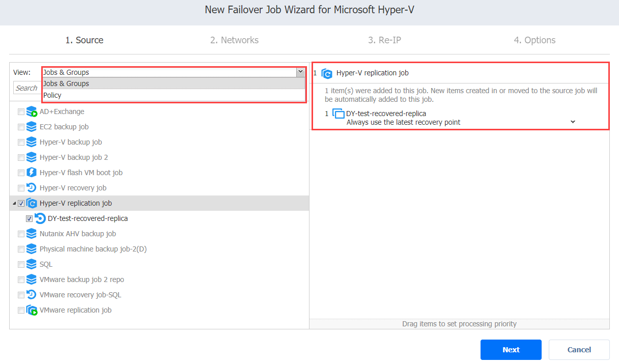Uncheck the DY-test-recovered-replica checkbox
Screen dimensions: 619x364
pyautogui.click(x=29, y=218)
